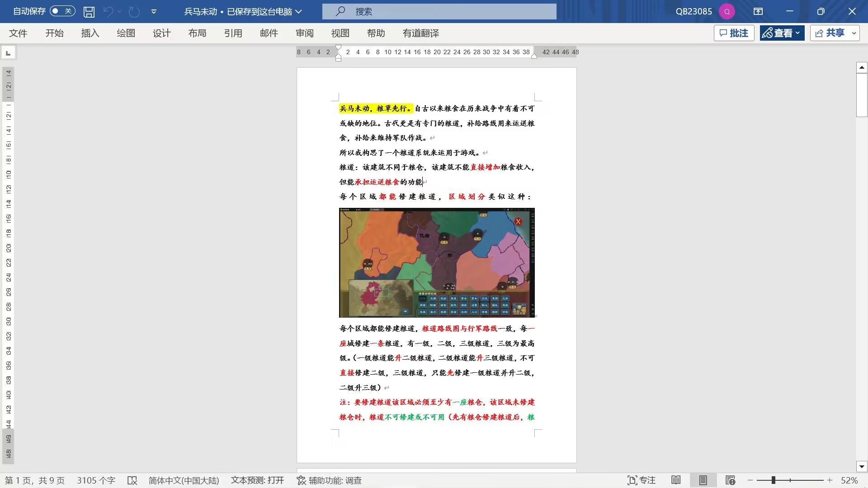Switch to Print Layout view icon
The height and width of the screenshot is (488, 868).
[703, 480]
